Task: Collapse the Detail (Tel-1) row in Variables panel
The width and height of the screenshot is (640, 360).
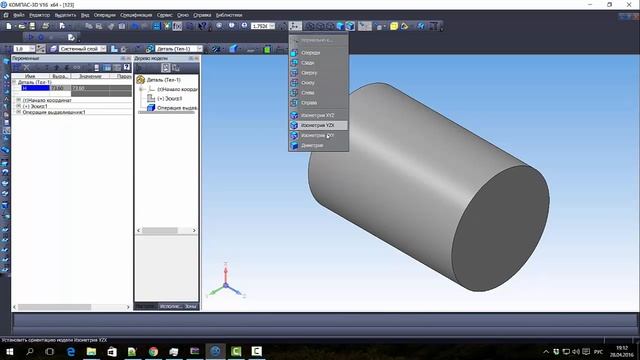Action: tap(14, 82)
